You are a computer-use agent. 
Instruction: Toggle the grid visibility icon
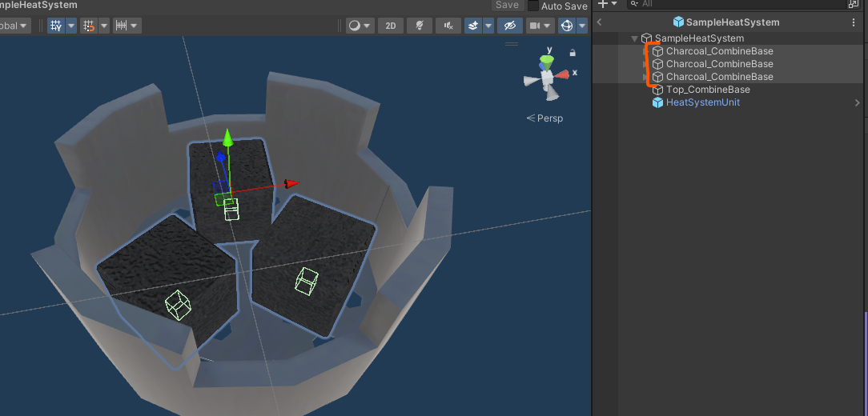[55, 26]
